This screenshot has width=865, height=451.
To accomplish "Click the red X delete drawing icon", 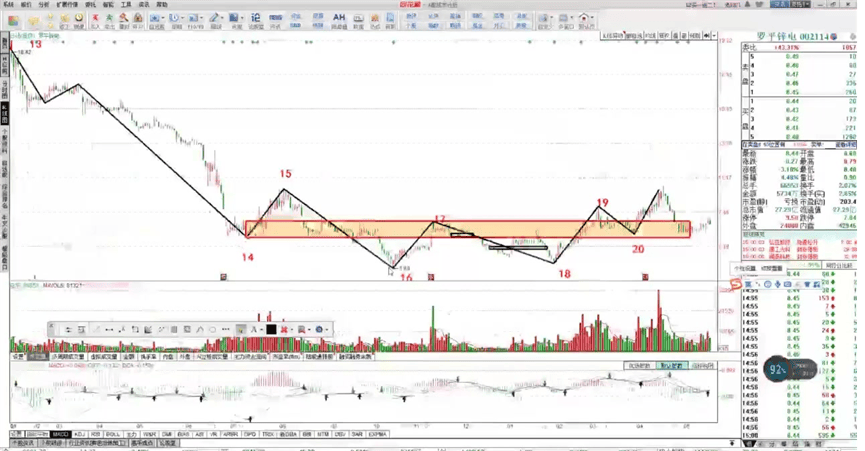I will (x=286, y=329).
